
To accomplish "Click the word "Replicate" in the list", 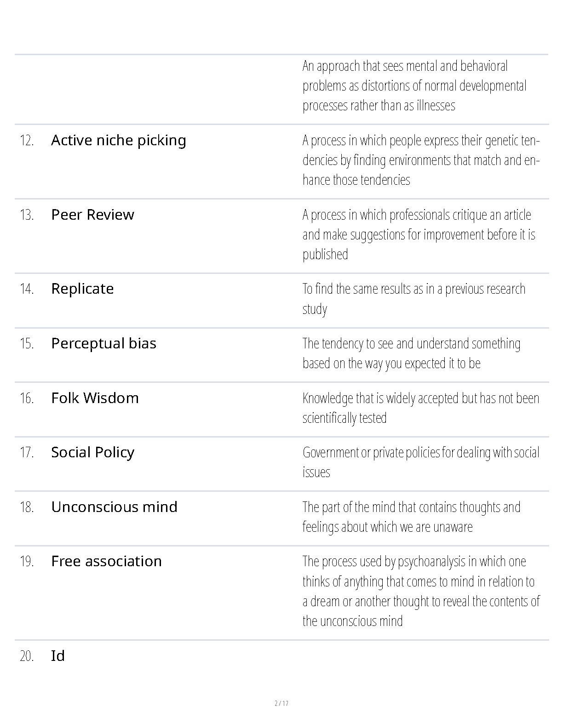I will pos(82,289).
